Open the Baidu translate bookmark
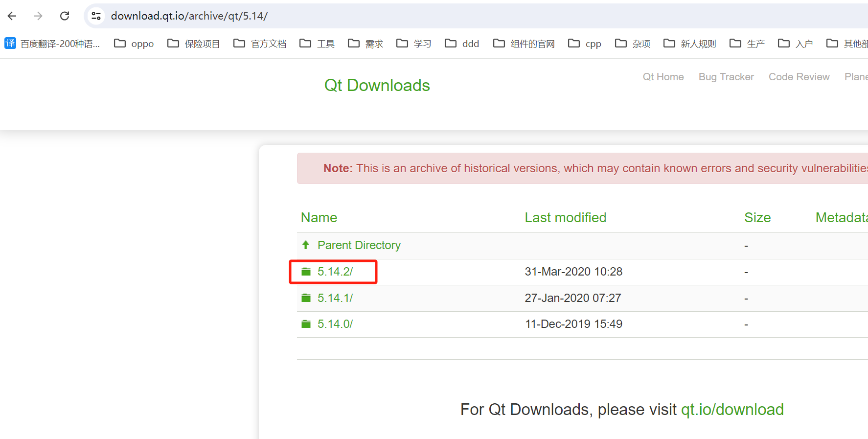The width and height of the screenshot is (868, 439). click(52, 44)
